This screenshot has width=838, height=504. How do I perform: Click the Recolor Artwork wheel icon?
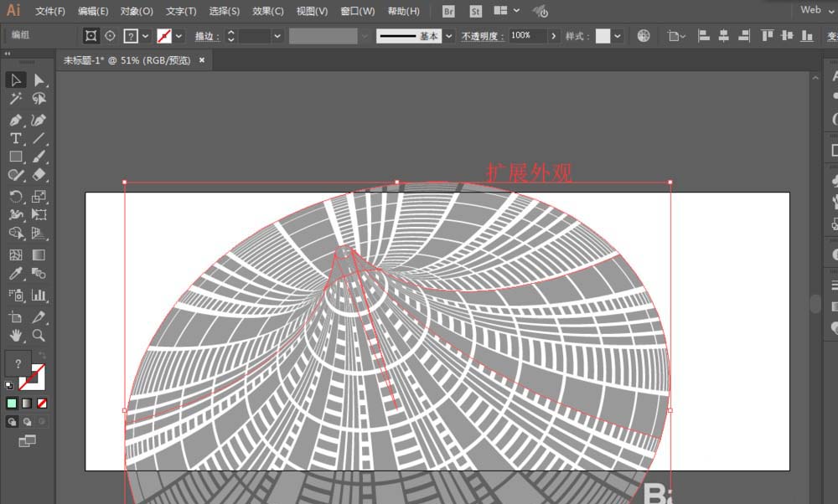644,36
